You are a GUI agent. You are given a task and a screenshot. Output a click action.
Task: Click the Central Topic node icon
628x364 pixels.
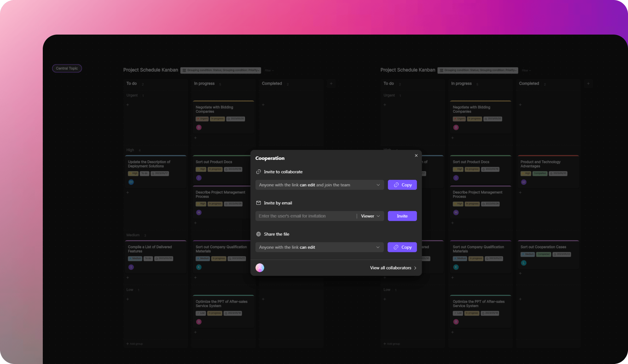67,68
